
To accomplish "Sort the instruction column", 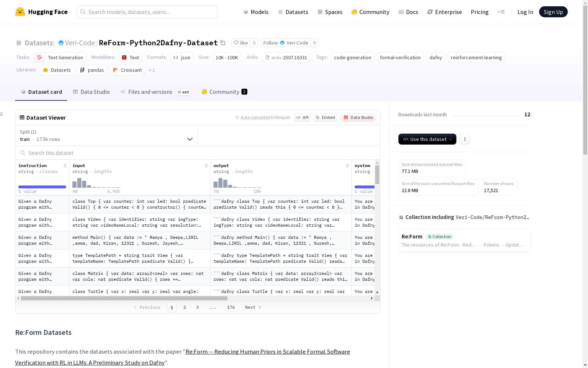I will pos(65,166).
